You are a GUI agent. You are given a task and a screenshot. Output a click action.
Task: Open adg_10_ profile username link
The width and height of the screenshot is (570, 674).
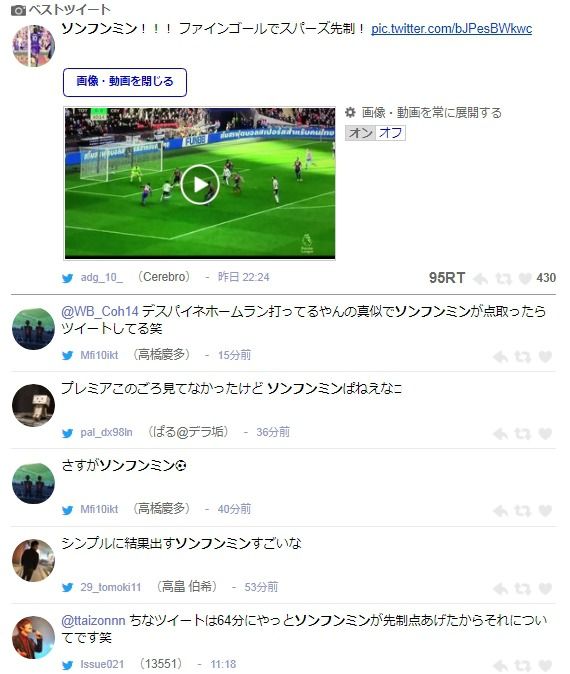101,277
